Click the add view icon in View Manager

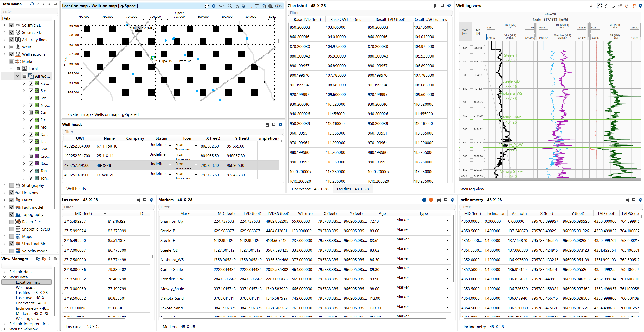pos(38,259)
